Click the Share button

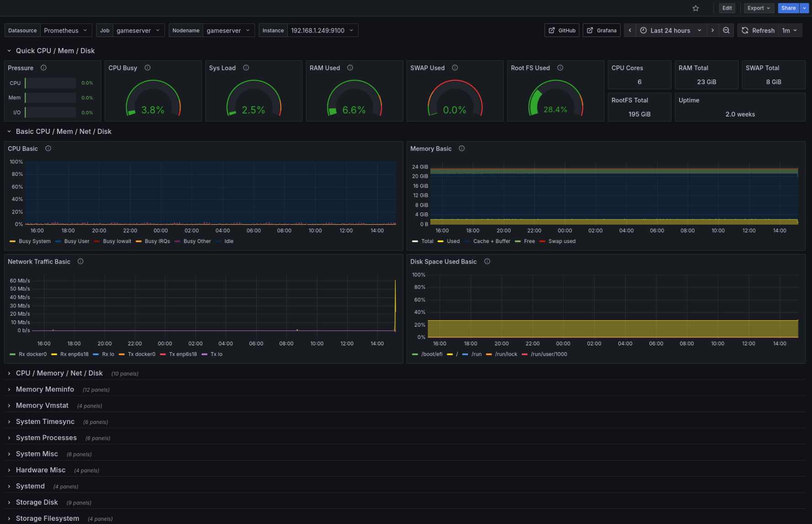click(x=788, y=8)
